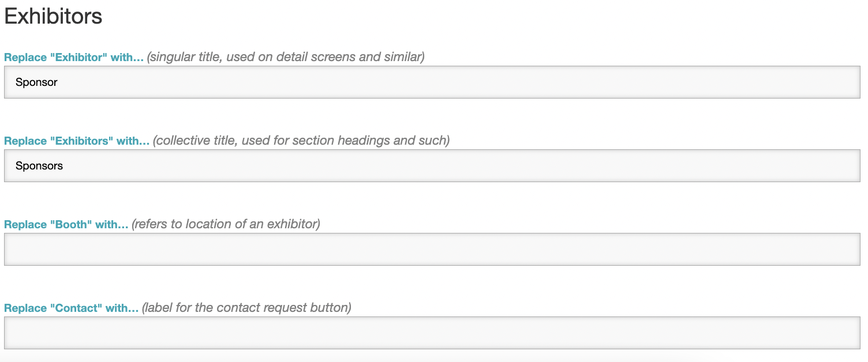Viewport: 868px width, 362px height.
Task: Place cursor right after the "Sponsors" text
Action: pos(64,166)
